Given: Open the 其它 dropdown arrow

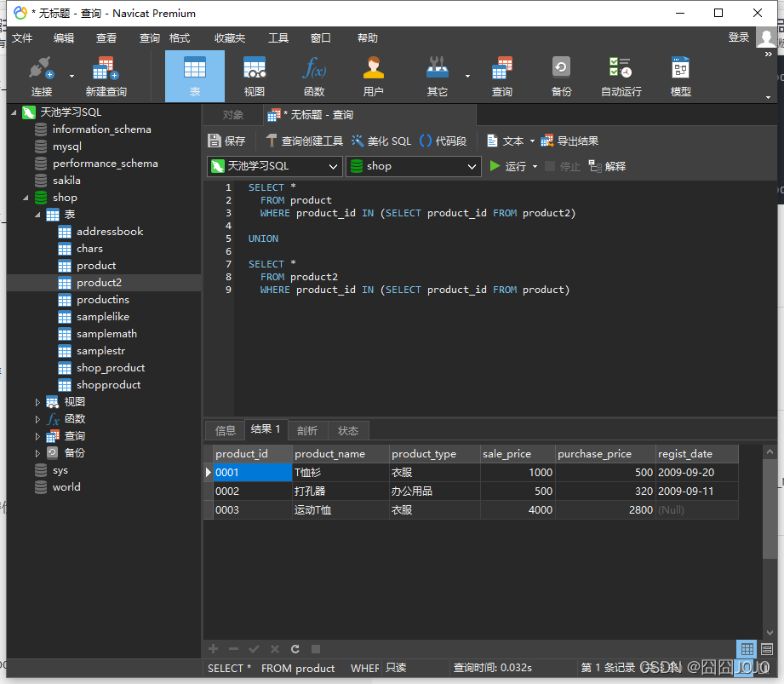Looking at the screenshot, I should (x=467, y=77).
